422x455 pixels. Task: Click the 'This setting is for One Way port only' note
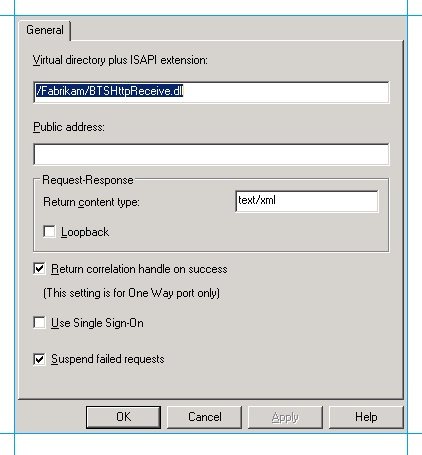point(132,293)
